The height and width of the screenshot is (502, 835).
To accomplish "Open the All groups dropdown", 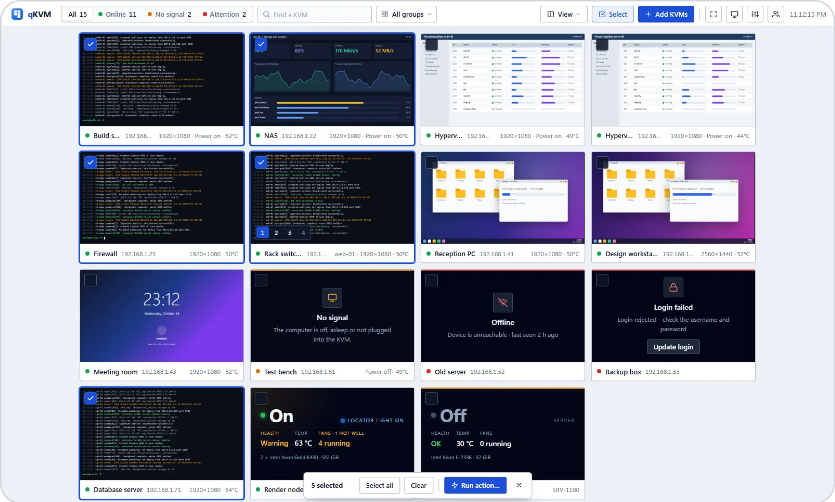I will (x=407, y=14).
